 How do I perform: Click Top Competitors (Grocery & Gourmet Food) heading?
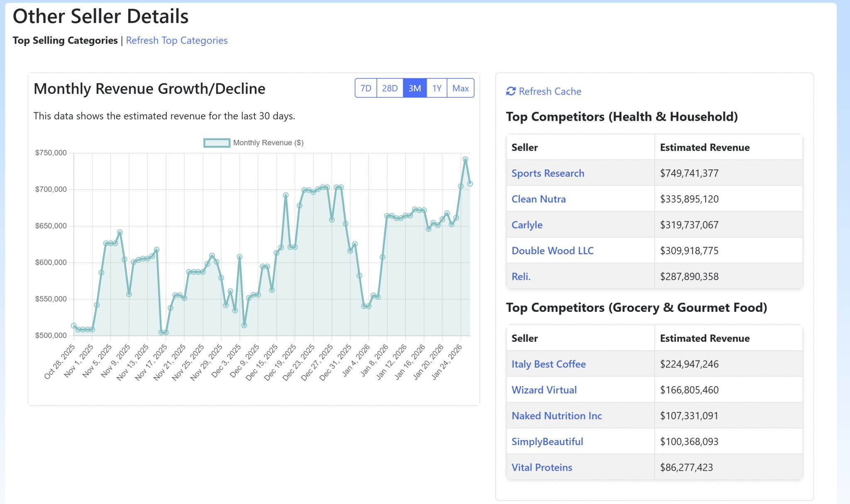(x=636, y=307)
